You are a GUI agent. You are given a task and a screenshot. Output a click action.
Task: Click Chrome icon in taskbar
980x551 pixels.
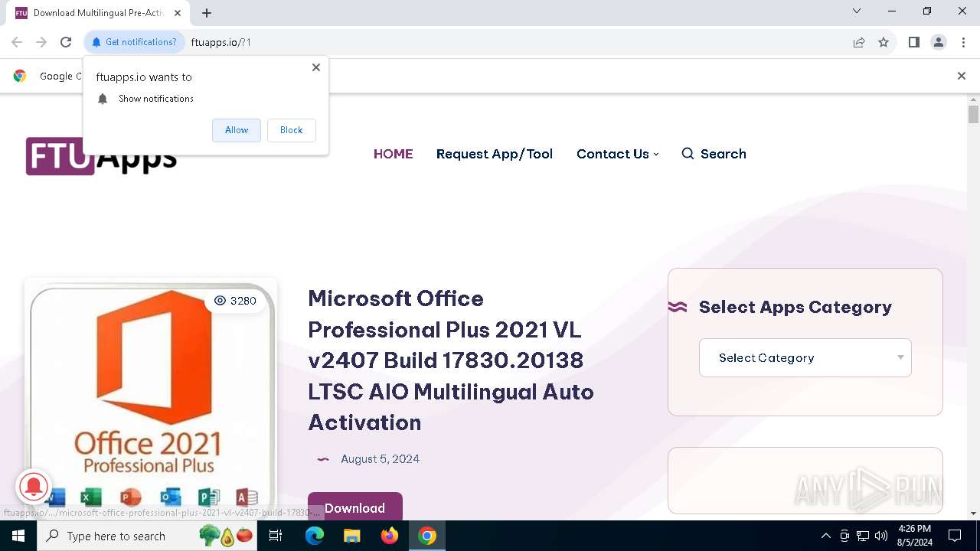(x=427, y=536)
